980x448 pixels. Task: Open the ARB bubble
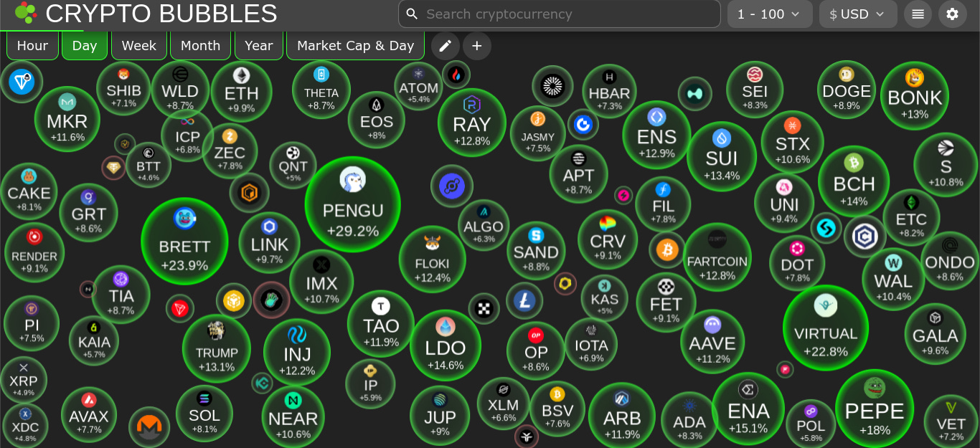click(x=622, y=416)
